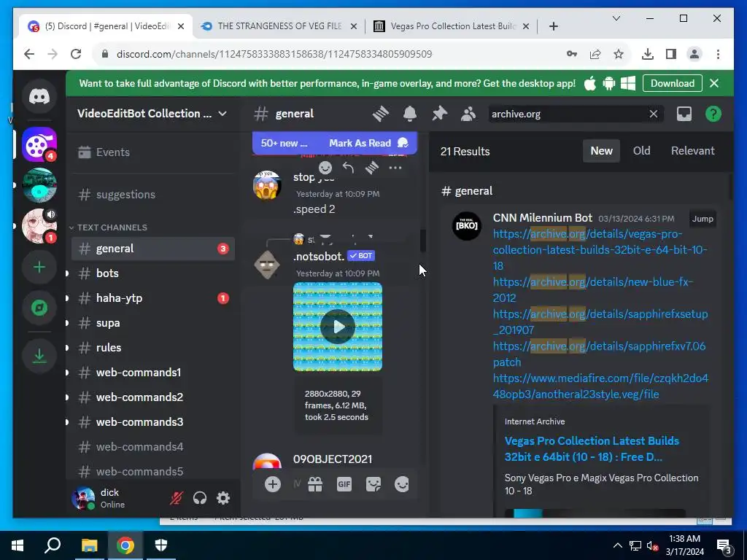Open the supa channel
747x560 pixels.
point(152,323)
